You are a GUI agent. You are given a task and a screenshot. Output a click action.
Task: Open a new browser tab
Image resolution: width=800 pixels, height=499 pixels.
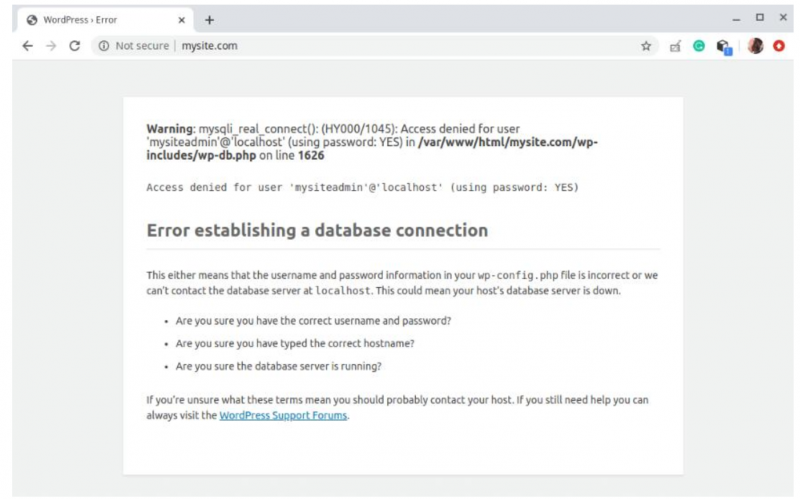[209, 20]
